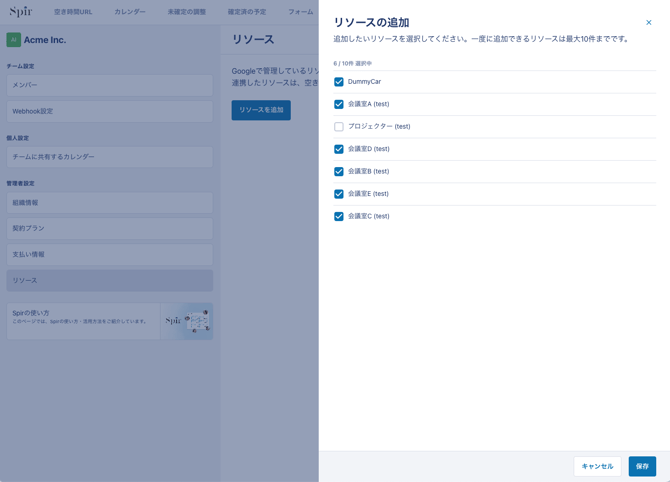
Task: Check the プロジェクター (test) checkbox
Action: pyautogui.click(x=339, y=127)
